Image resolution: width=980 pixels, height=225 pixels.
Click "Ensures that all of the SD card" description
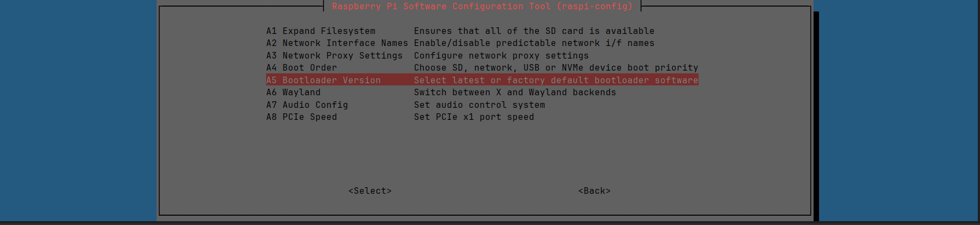534,31
